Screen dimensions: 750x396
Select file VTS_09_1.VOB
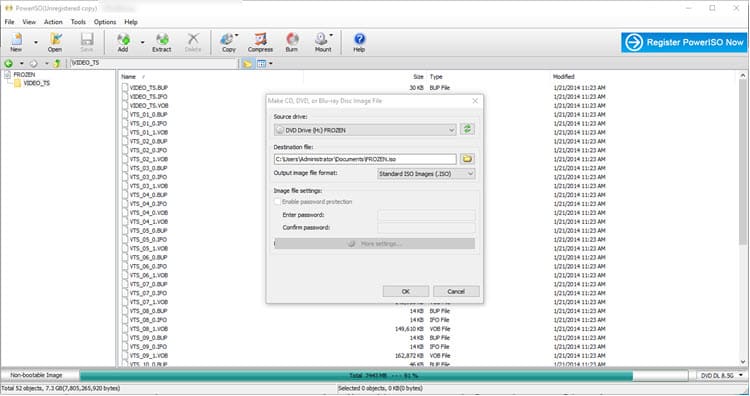149,356
